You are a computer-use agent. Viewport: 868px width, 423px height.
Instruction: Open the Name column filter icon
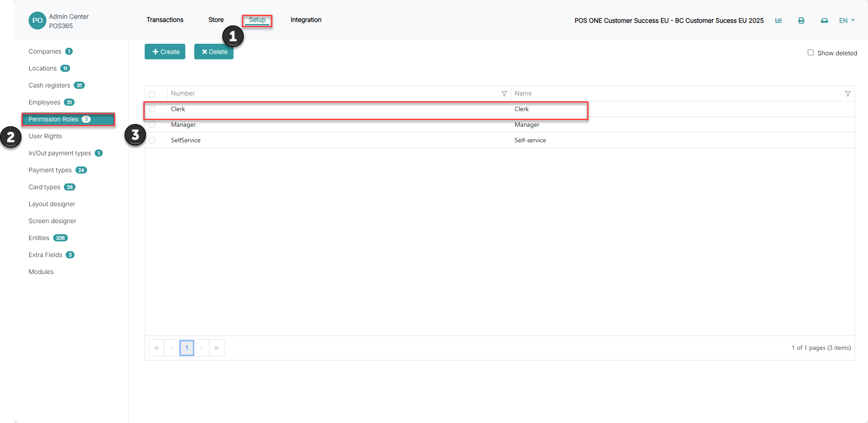coord(847,94)
